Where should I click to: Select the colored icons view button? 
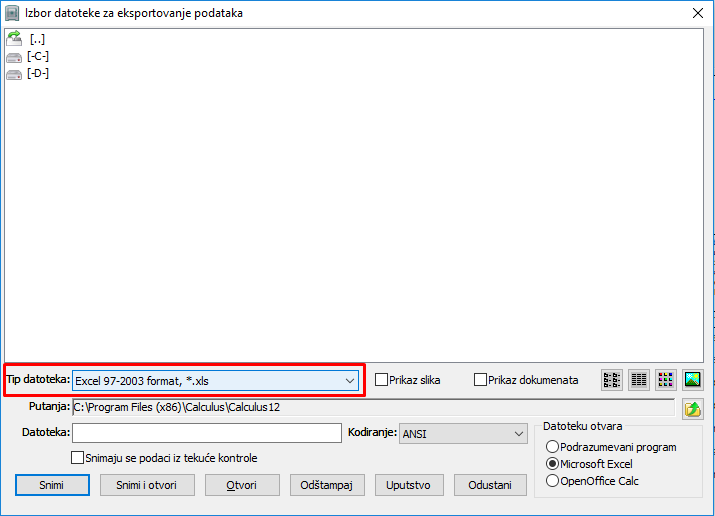665,380
